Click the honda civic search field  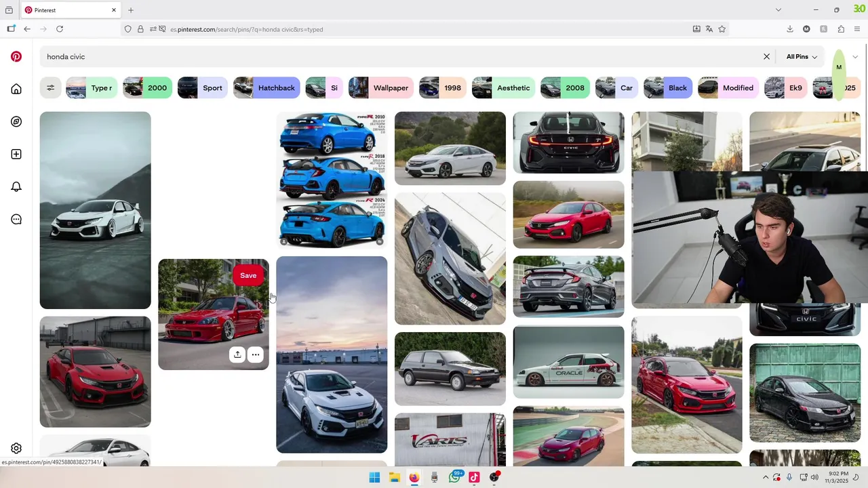[x=400, y=57]
